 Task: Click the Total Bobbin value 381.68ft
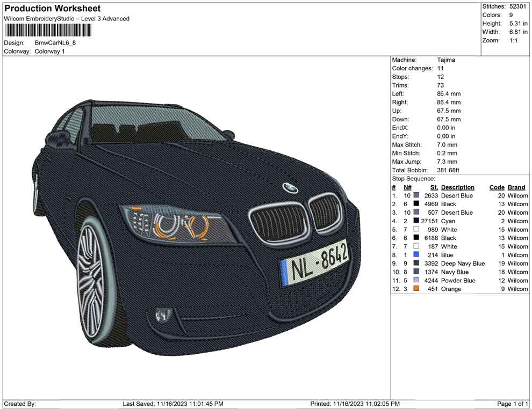[x=447, y=170]
